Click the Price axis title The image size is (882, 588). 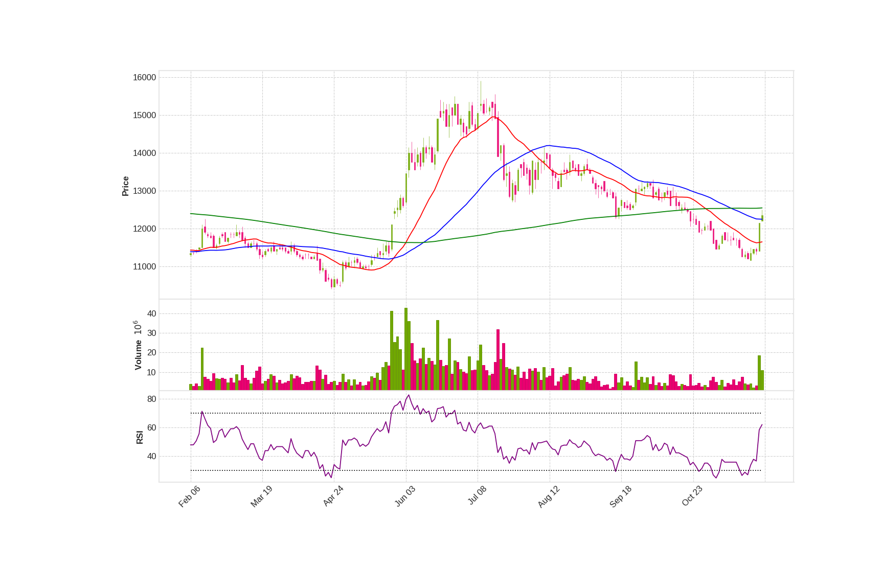click(x=125, y=186)
